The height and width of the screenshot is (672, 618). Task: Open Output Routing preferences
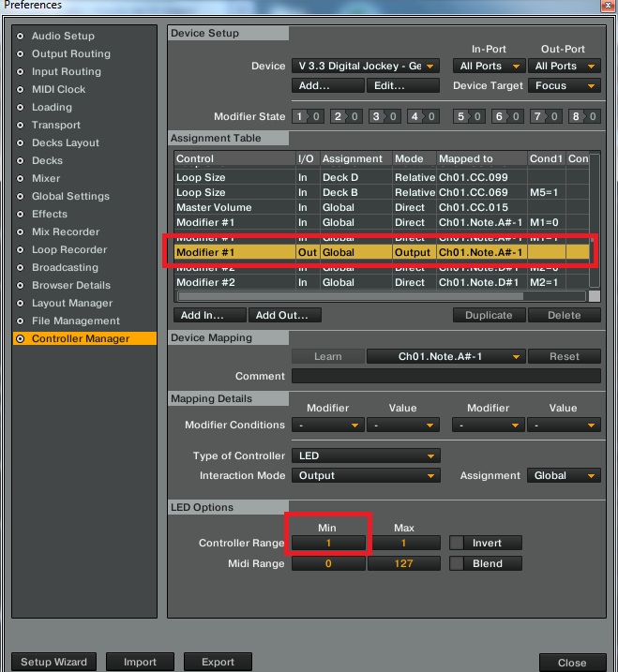coord(70,54)
